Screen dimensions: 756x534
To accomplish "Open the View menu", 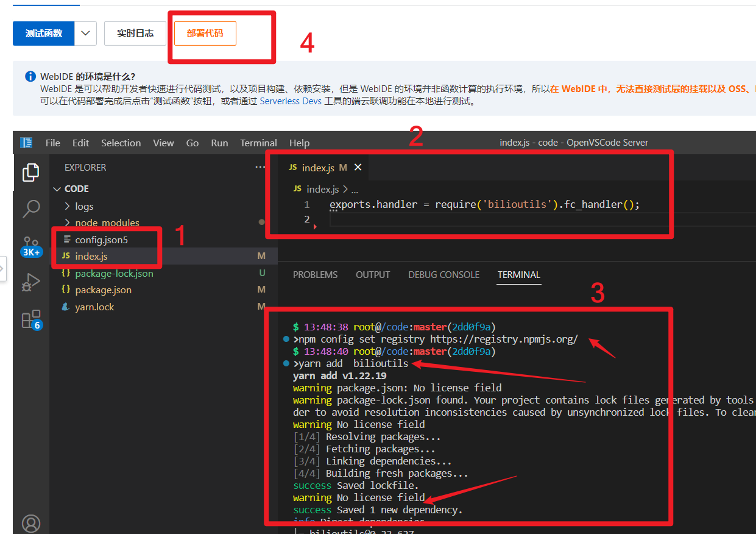I will click(x=163, y=143).
